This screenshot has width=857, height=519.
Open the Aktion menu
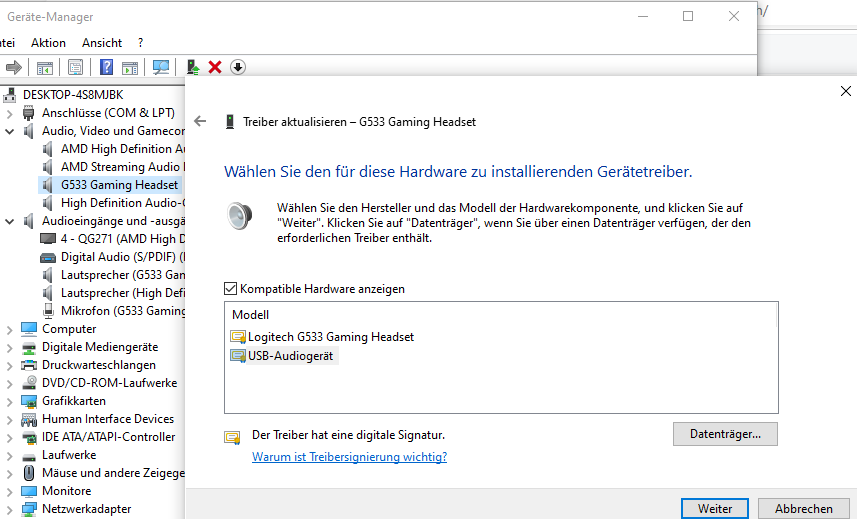[48, 43]
